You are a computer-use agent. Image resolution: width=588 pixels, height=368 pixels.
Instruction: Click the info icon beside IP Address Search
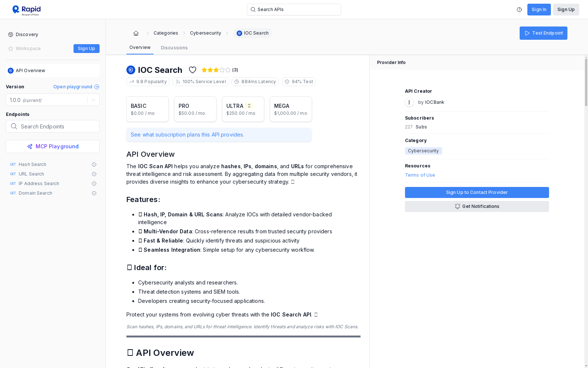pyautogui.click(x=94, y=184)
